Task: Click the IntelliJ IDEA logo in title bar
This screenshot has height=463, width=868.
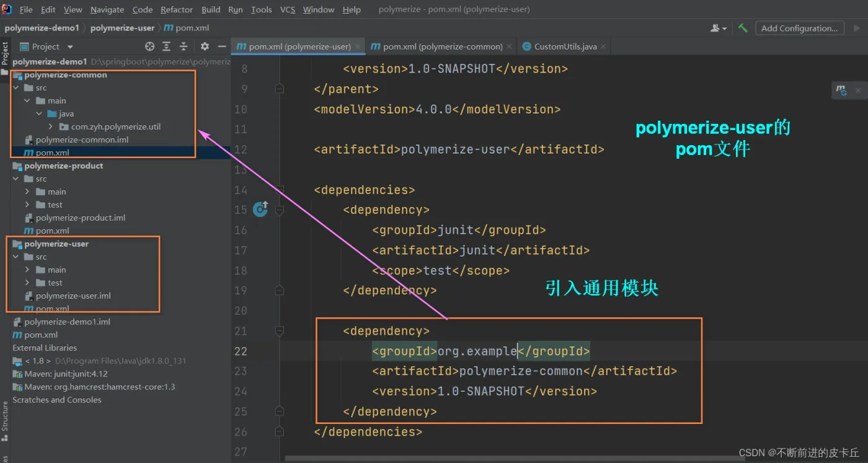Action: click(7, 9)
